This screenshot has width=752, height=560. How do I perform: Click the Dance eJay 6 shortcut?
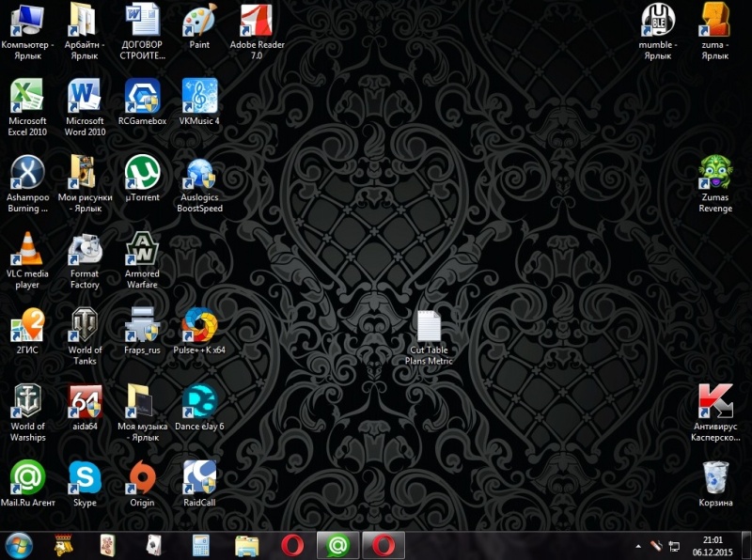[x=199, y=402]
